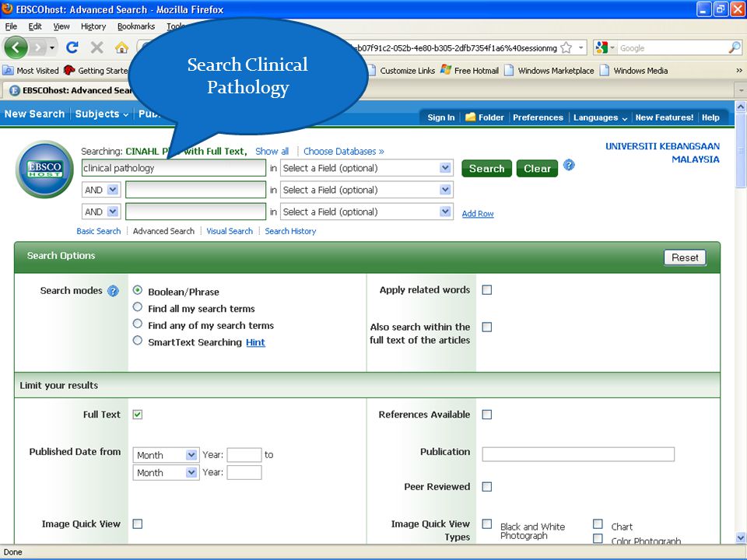Check the Chart image type box
Screen dimensions: 747x560
coord(598,523)
